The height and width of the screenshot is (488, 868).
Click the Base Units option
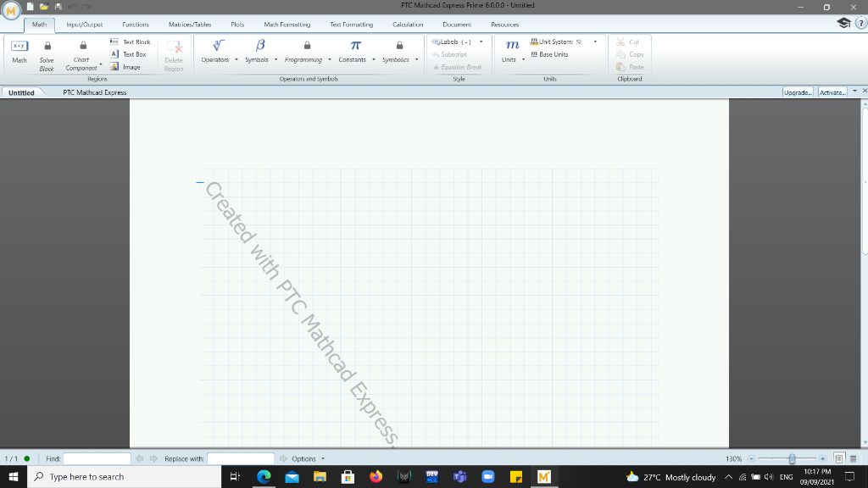coord(549,54)
